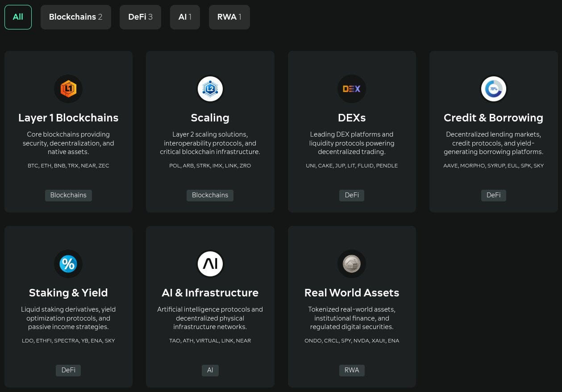Open the Scaling card title
562x392 pixels.
click(210, 118)
